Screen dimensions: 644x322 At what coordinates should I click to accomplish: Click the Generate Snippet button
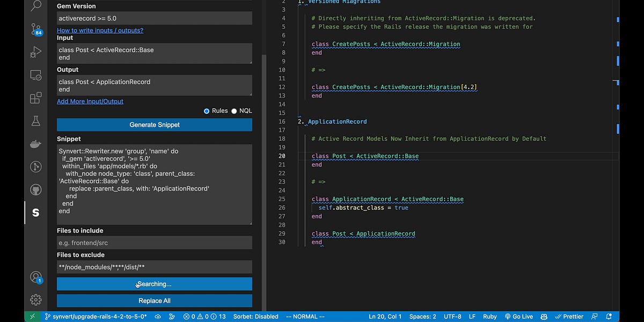coord(154,125)
